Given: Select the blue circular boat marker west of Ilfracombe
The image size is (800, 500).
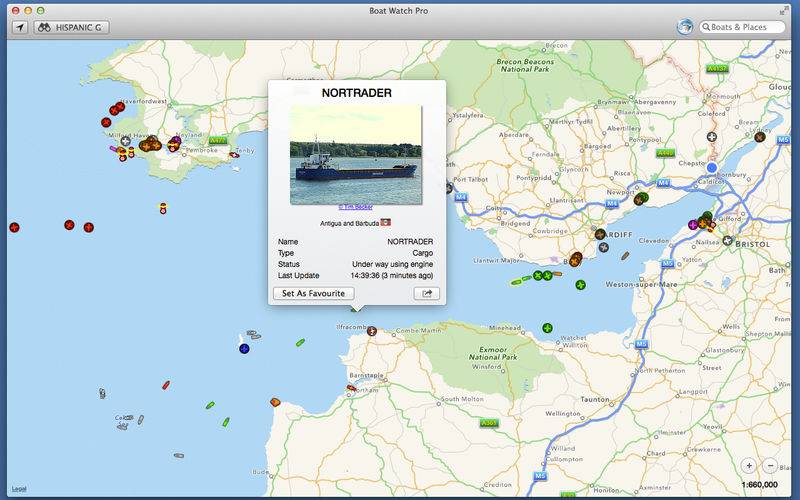Looking at the screenshot, I should click(244, 348).
